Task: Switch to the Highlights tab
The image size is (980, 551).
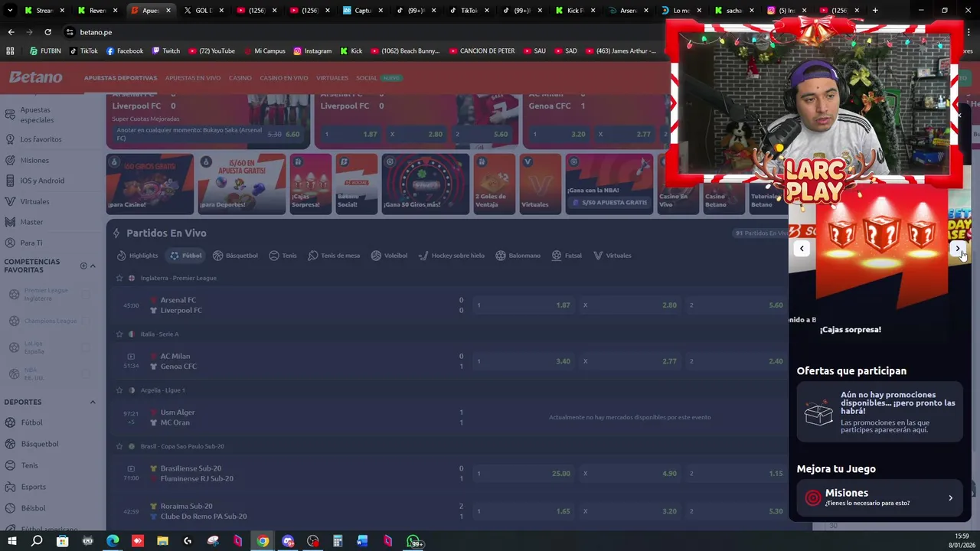Action: pos(138,256)
